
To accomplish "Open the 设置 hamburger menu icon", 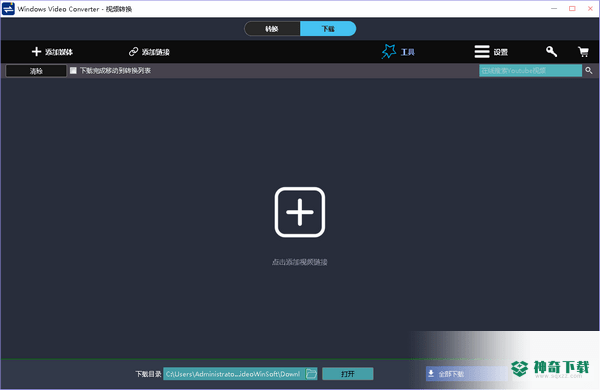I will (x=482, y=52).
